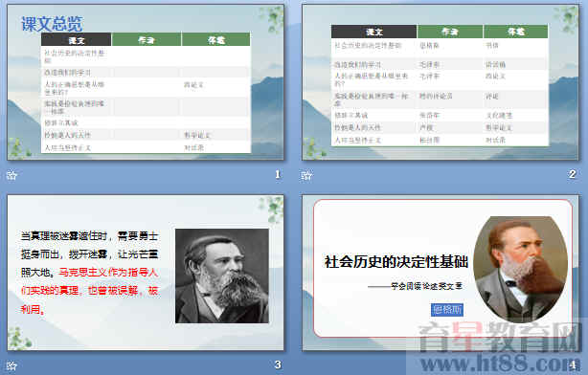588x375 pixels.
Task: Click slide number 1 label
Action: click(x=278, y=174)
